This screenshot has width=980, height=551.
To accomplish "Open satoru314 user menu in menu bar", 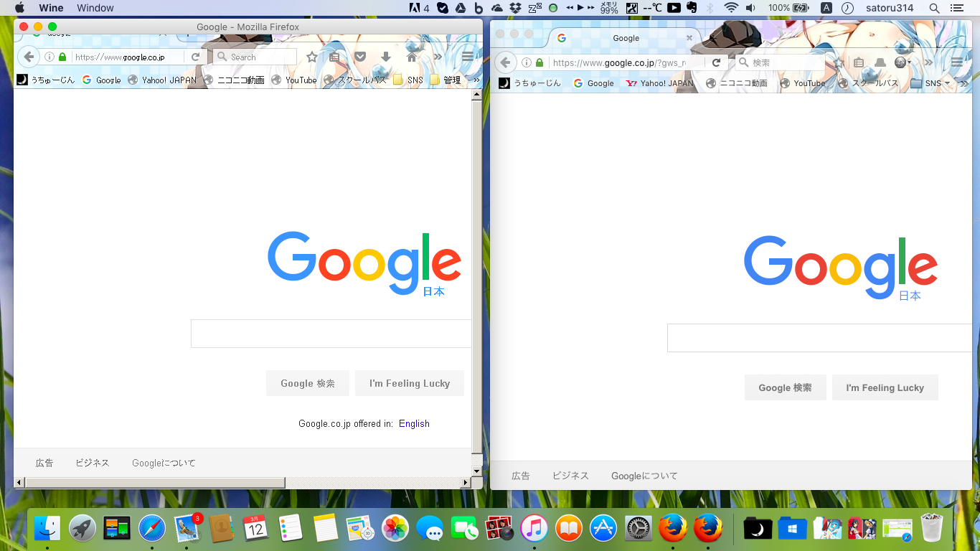I will pyautogui.click(x=889, y=8).
